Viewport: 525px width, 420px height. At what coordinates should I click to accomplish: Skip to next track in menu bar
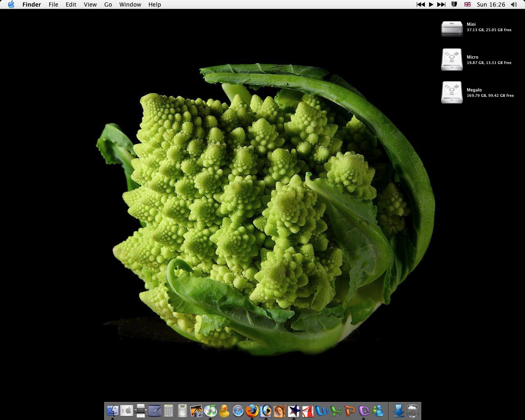tap(441, 5)
